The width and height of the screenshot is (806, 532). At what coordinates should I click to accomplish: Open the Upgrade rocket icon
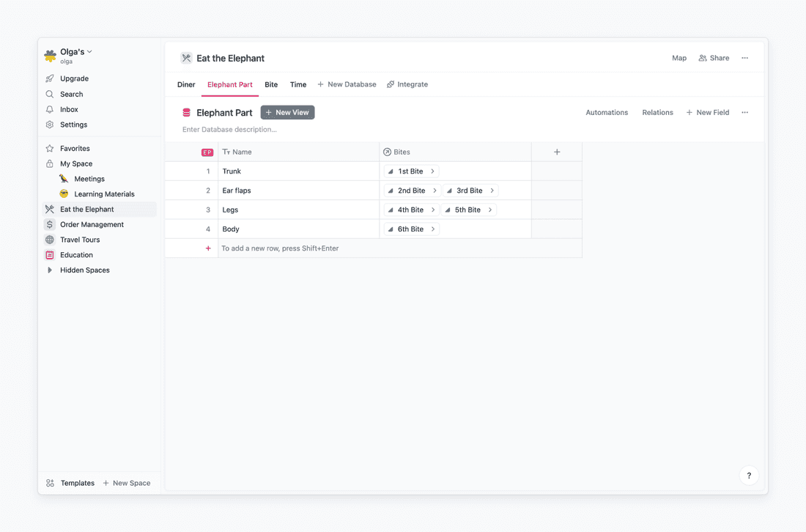click(50, 78)
